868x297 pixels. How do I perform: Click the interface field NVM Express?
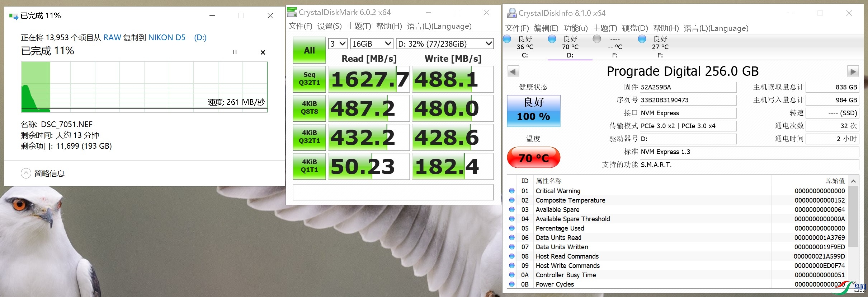pos(688,113)
